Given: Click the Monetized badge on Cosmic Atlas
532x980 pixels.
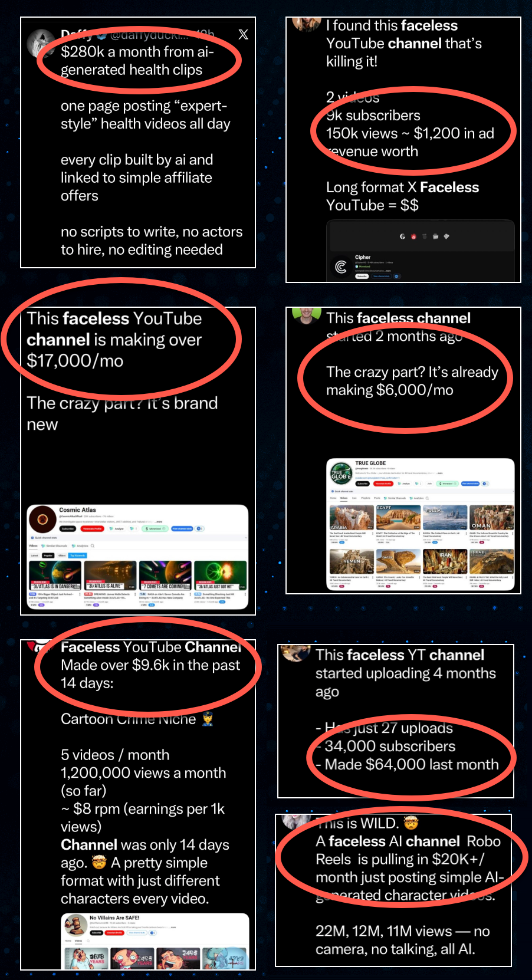Looking at the screenshot, I should pyautogui.click(x=155, y=528).
